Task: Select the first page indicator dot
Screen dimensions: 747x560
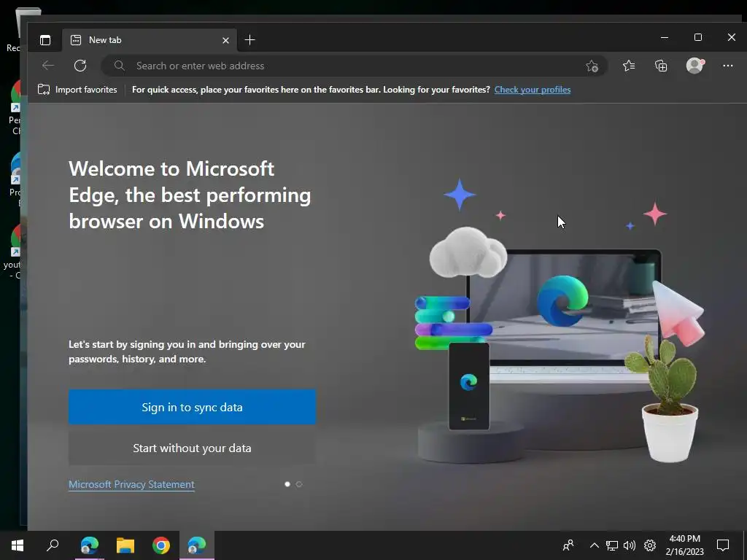Action: tap(287, 484)
